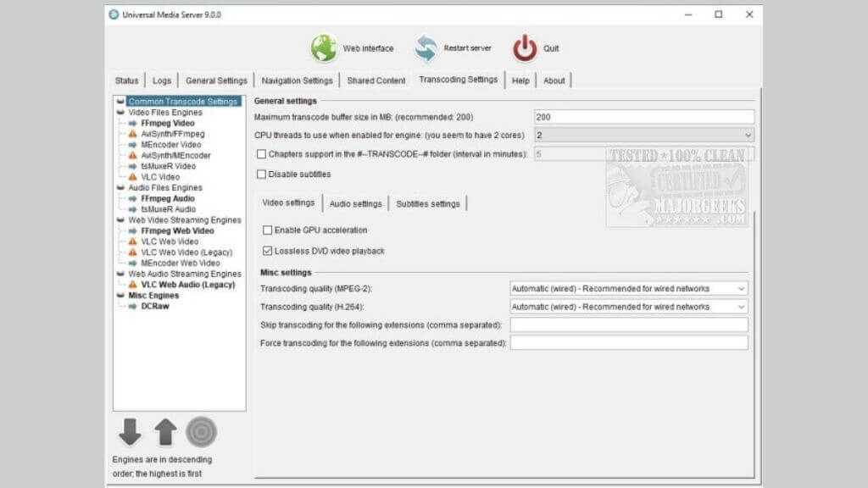The width and height of the screenshot is (868, 488).
Task: Collapse the Common Transcode Settings node
Action: tap(120, 102)
